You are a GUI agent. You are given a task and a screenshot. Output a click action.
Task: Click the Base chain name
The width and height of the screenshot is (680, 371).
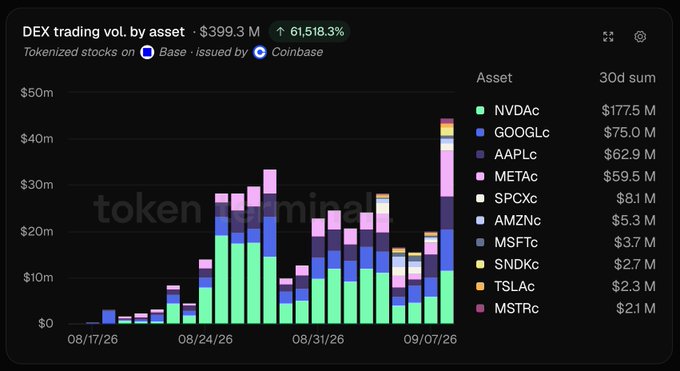click(x=172, y=52)
